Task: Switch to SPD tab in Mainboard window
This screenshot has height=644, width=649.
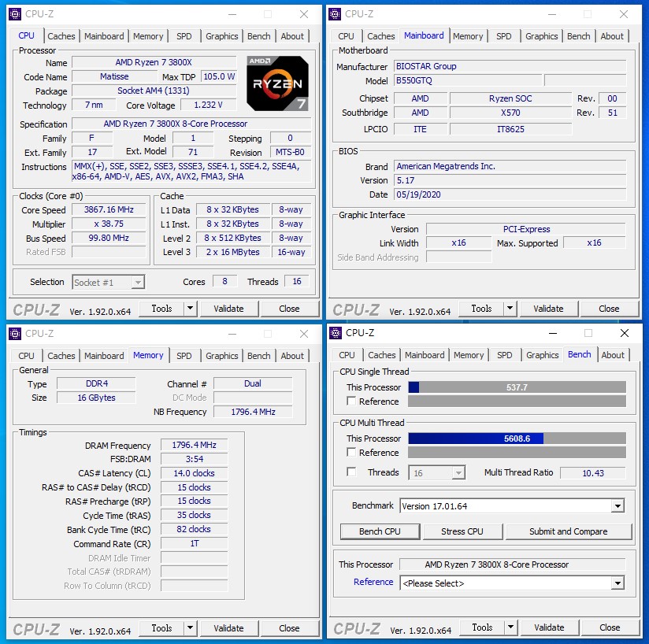Action: coord(504,36)
